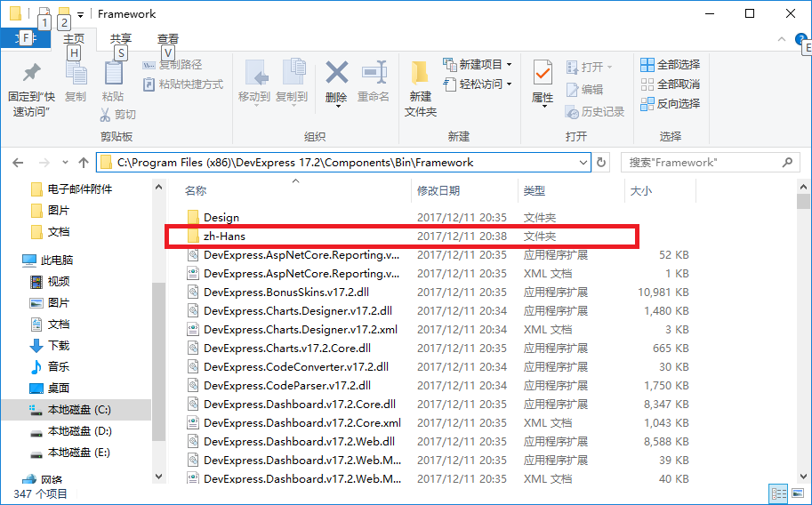Image resolution: width=812 pixels, height=505 pixels.
Task: Click the Help question mark icon
Action: [801, 39]
